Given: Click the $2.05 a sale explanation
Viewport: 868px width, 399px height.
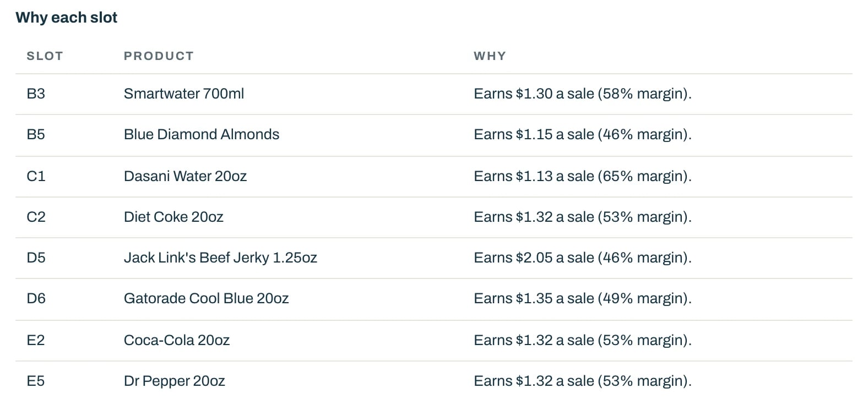Looking at the screenshot, I should (583, 258).
